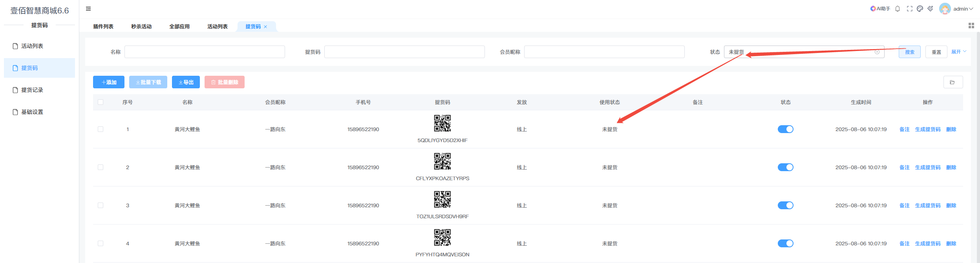This screenshot has height=263, width=980.
Task: Click 生成提货码 link in row 2
Action: [x=928, y=167]
